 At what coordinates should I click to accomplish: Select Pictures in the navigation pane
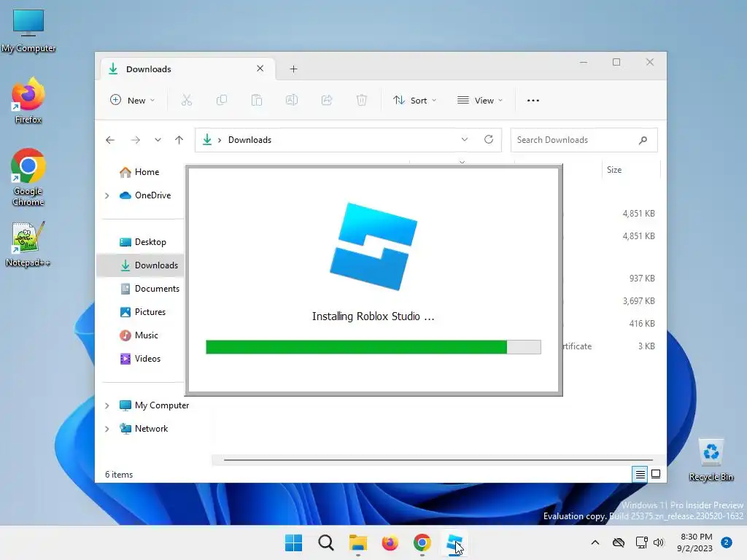click(x=143, y=312)
